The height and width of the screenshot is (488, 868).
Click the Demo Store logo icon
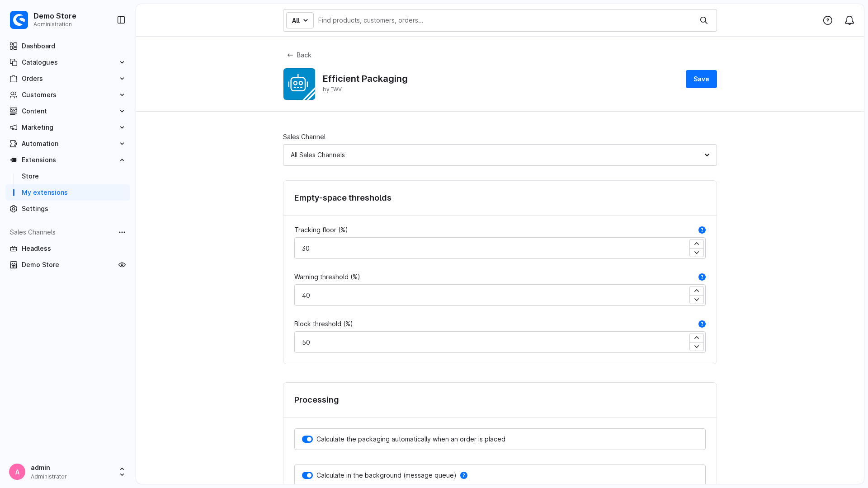pyautogui.click(x=19, y=20)
